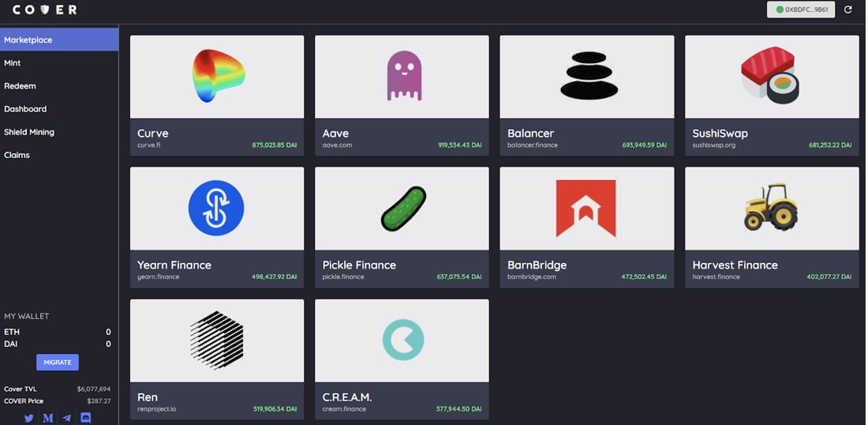Click the COVER Price $287.27 value

[99, 401]
